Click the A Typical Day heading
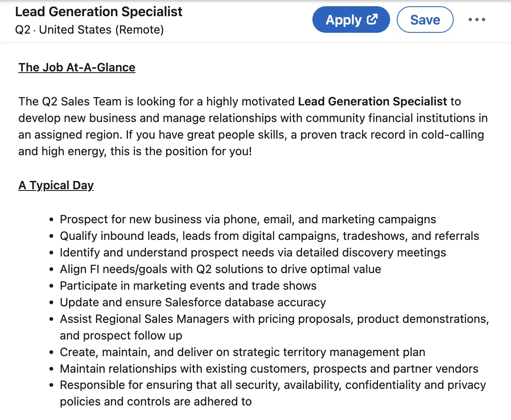The image size is (511, 420). (x=56, y=185)
